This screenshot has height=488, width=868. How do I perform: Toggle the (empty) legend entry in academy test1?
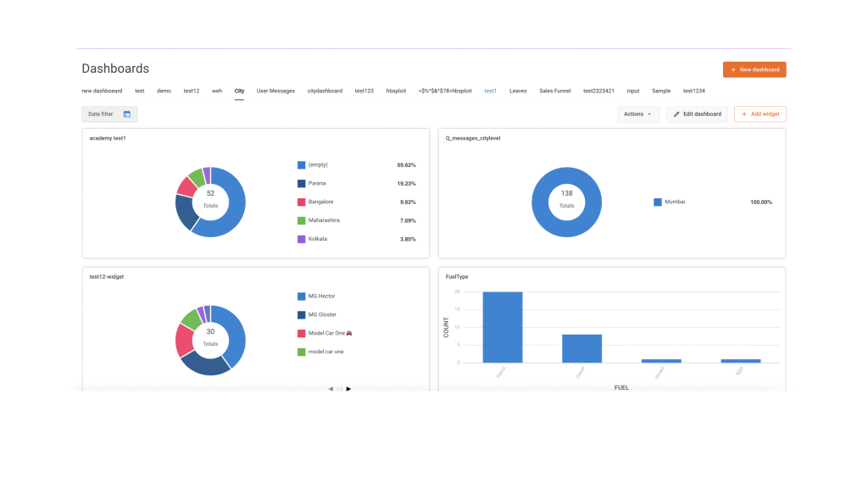(317, 165)
